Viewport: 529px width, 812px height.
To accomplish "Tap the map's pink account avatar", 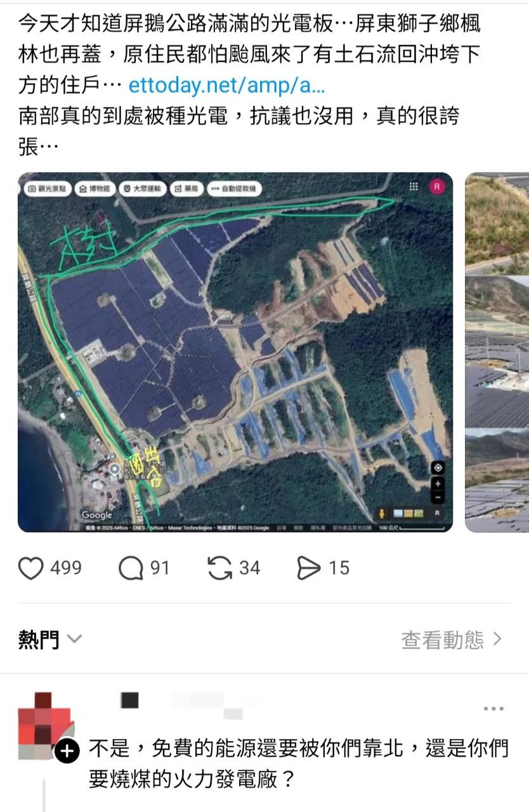I will (x=436, y=187).
